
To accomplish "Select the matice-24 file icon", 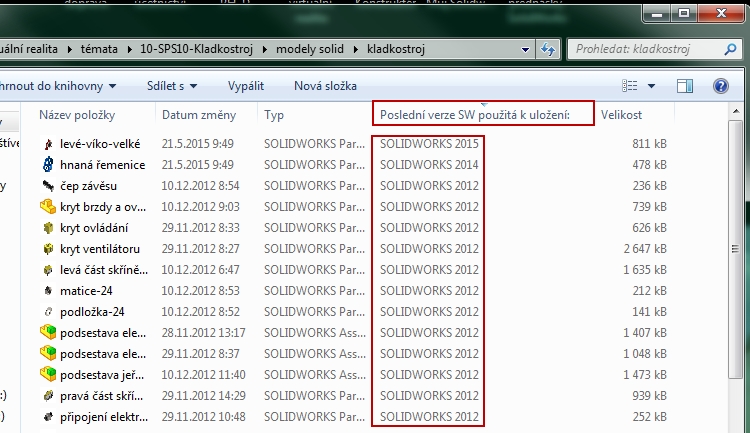I will point(48,290).
